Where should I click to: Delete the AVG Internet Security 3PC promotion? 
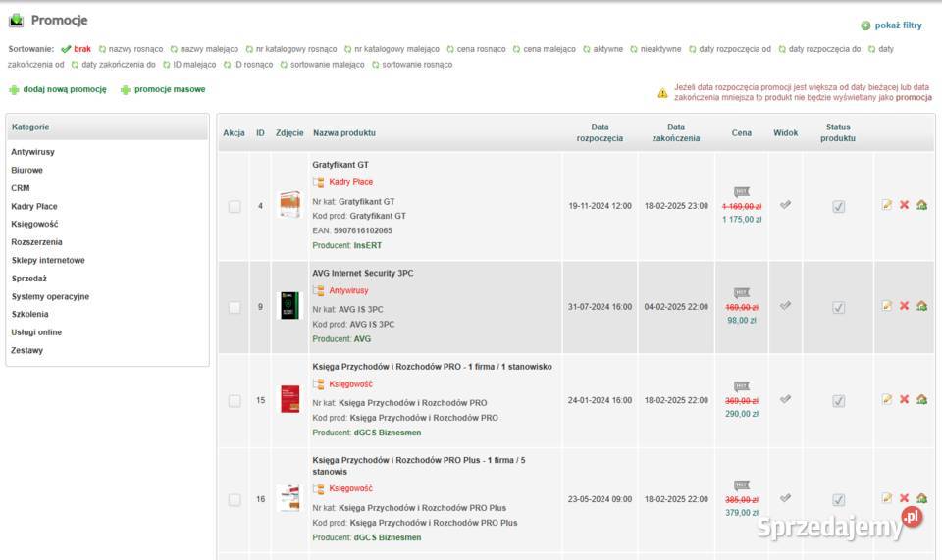[x=904, y=306]
